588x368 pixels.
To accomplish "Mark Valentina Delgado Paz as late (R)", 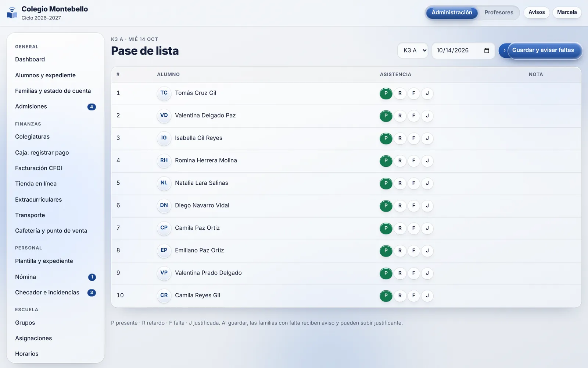I will [400, 116].
